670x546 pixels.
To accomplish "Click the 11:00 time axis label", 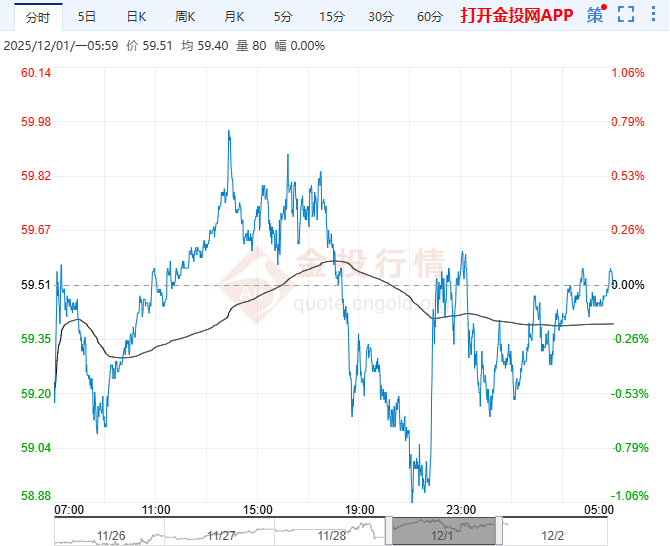I will (156, 510).
